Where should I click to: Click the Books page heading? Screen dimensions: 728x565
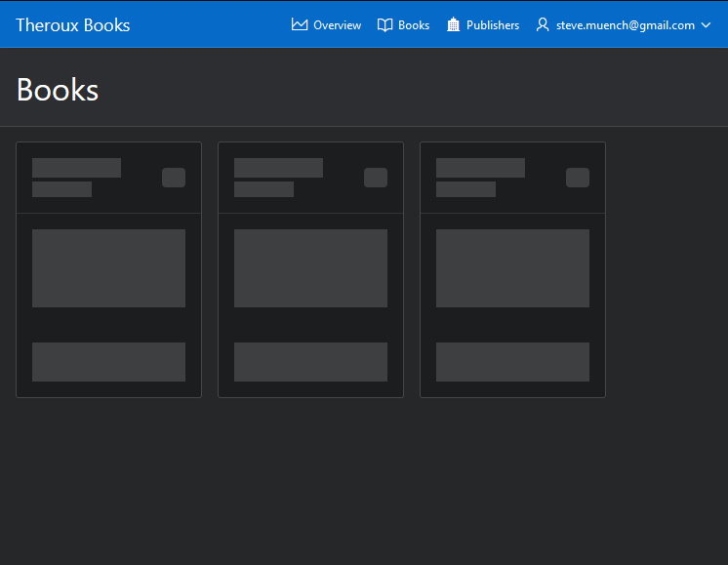click(58, 90)
